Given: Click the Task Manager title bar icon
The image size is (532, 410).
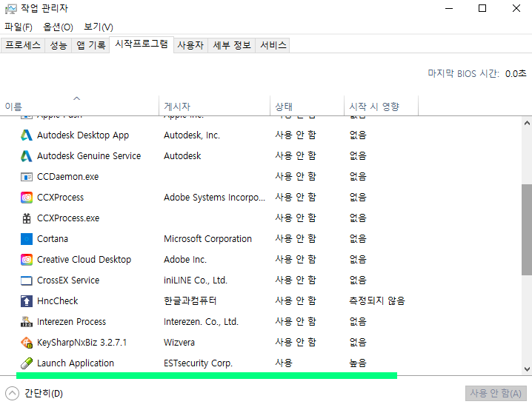Looking at the screenshot, I should [x=10, y=9].
